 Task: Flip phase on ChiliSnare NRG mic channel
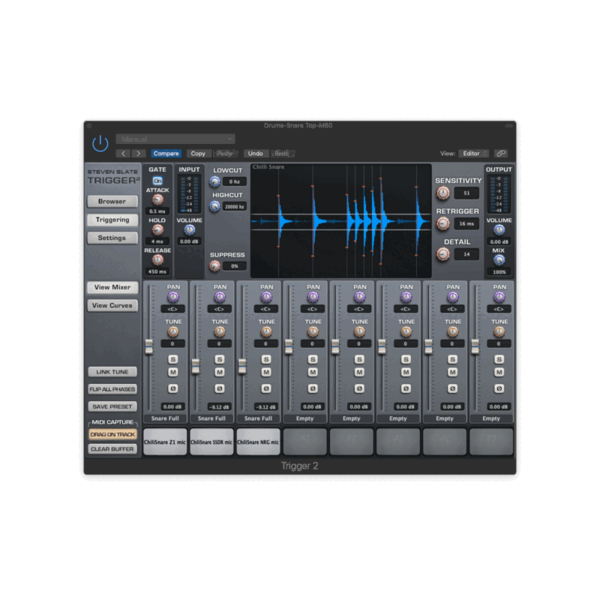coord(266,388)
